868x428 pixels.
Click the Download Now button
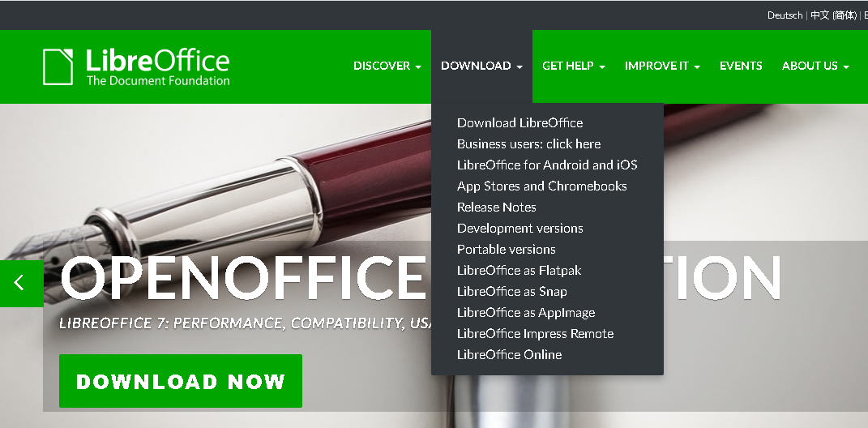tap(181, 381)
